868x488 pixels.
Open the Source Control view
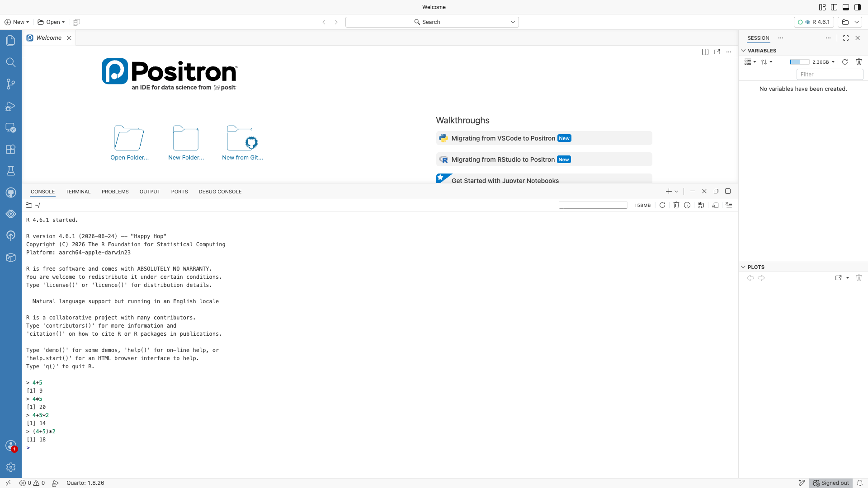(x=11, y=84)
